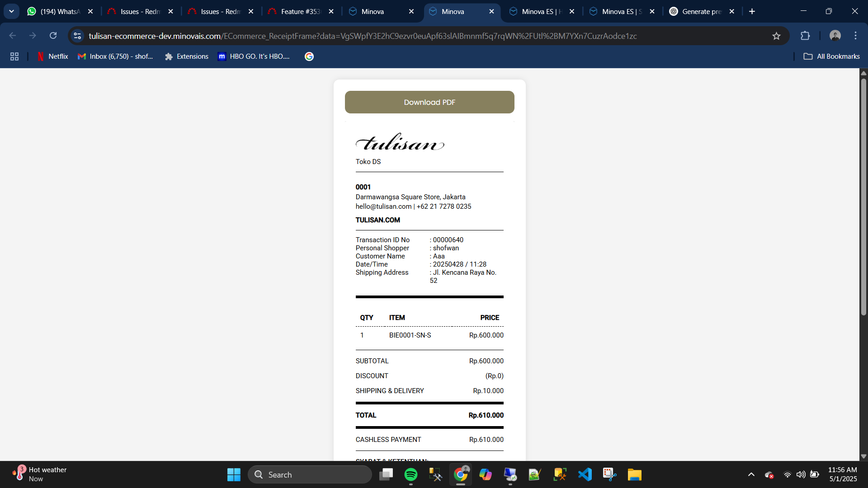Open the Netflix bookmark
The image size is (868, 488).
[x=52, y=56]
